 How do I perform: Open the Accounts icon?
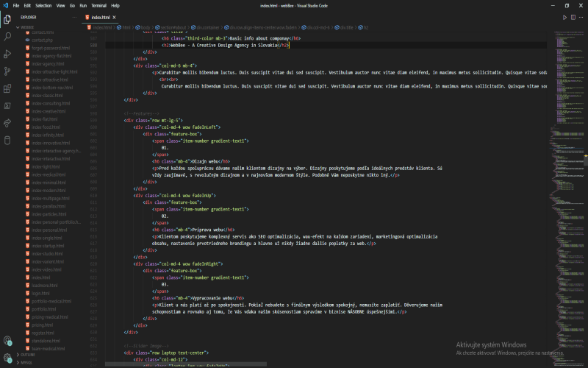(7, 341)
